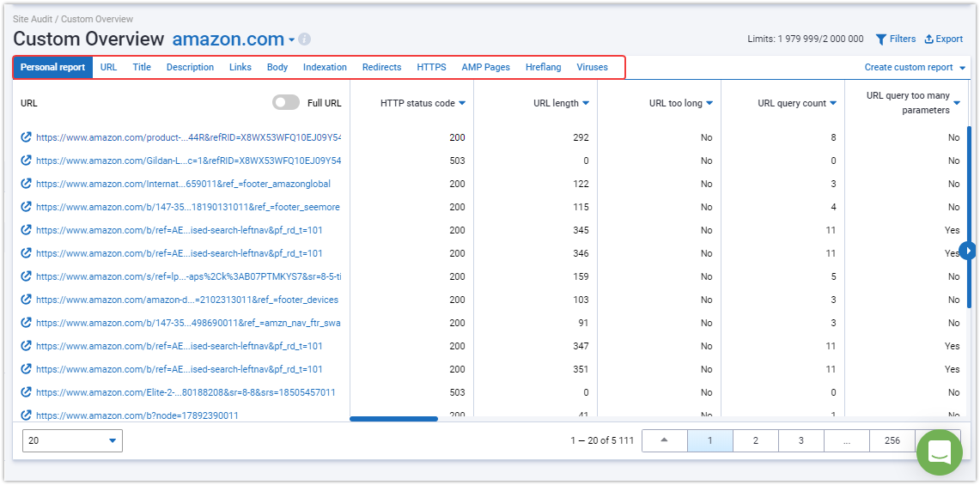The width and height of the screenshot is (980, 485).
Task: Click the 503 status cell for Gildan-L row
Action: pos(458,161)
